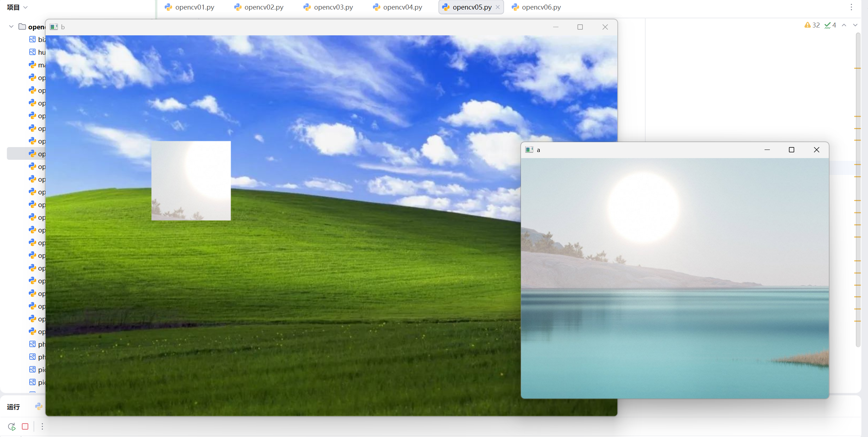Open Run panel more options (three dots)
Image resolution: width=868 pixels, height=437 pixels.
click(42, 426)
